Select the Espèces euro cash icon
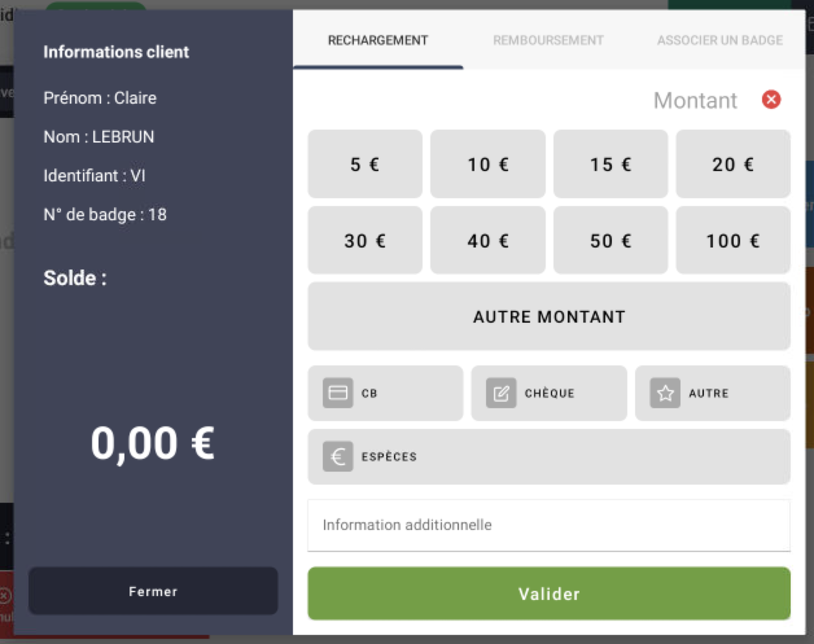814x644 pixels. point(338,457)
